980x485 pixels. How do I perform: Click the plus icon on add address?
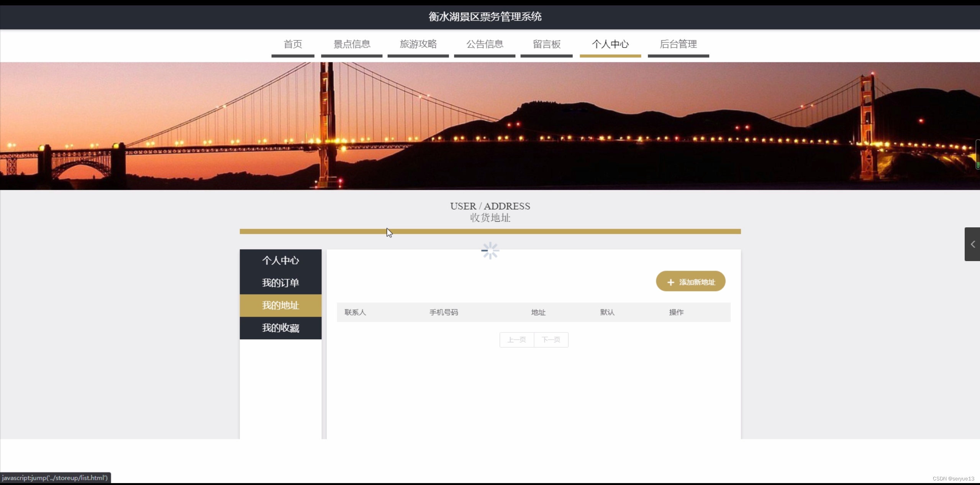670,282
